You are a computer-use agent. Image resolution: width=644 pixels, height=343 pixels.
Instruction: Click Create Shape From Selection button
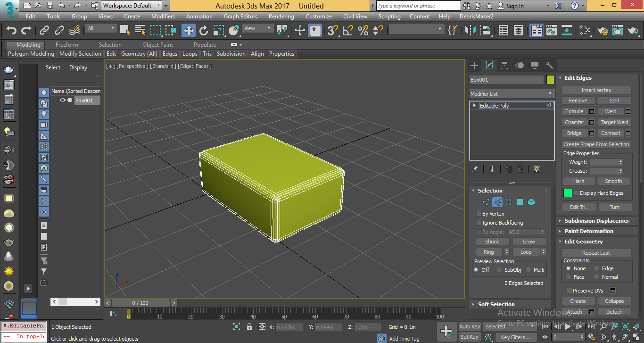click(x=596, y=144)
